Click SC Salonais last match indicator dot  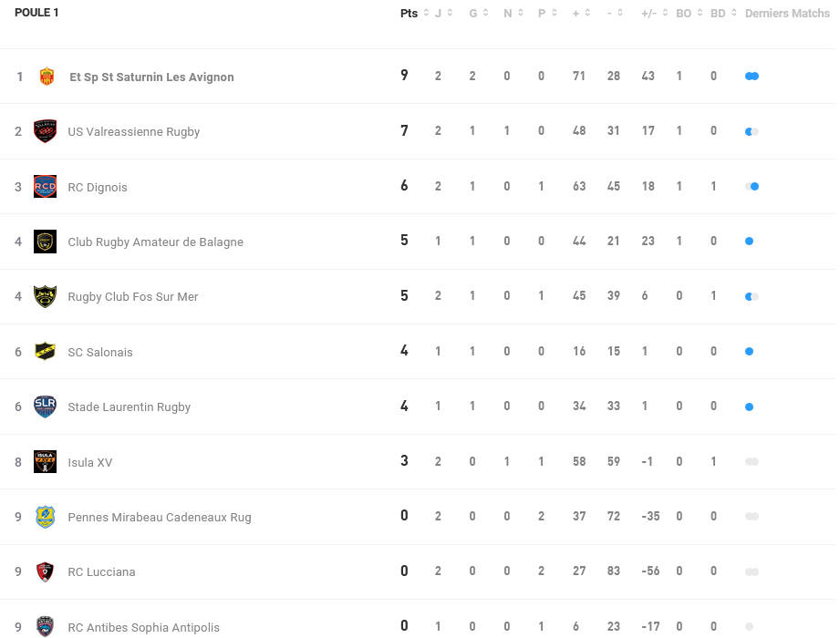pyautogui.click(x=749, y=352)
